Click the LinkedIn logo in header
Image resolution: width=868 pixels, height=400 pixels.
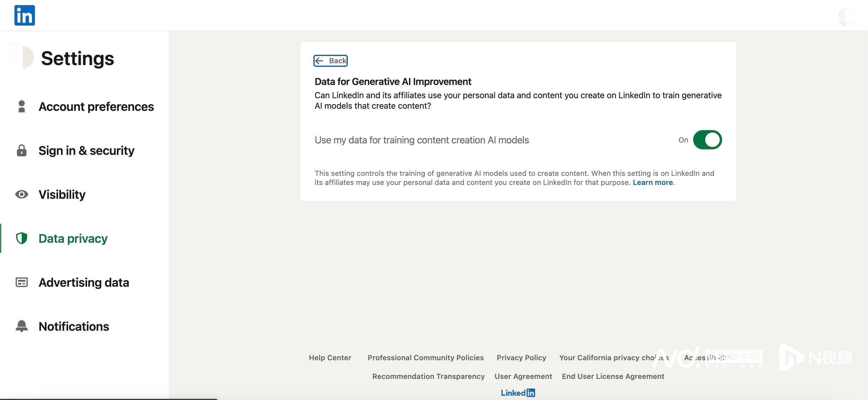pyautogui.click(x=25, y=15)
